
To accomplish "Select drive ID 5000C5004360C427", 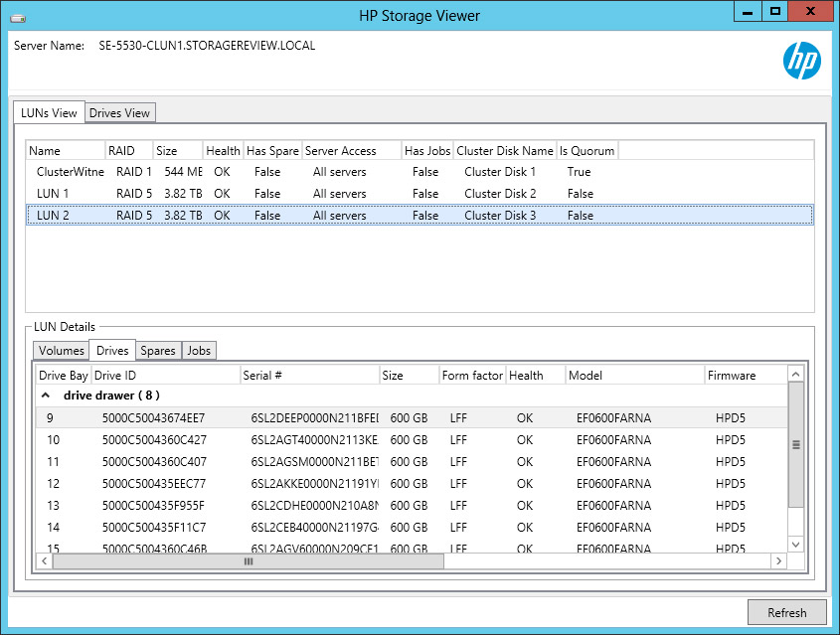I will pyautogui.click(x=154, y=440).
